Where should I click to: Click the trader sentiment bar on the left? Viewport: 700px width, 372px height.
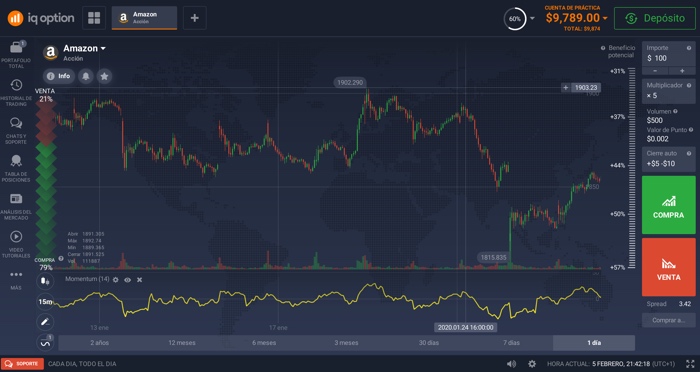tap(46, 179)
